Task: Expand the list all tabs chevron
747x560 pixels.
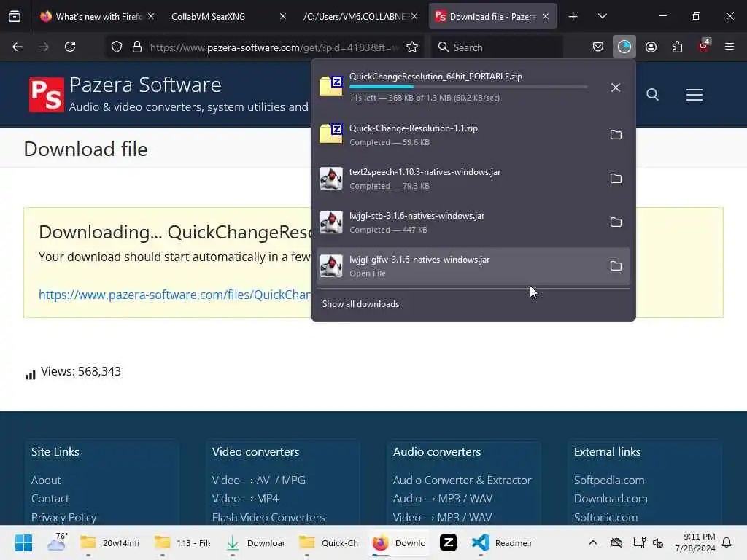Action: point(602,17)
